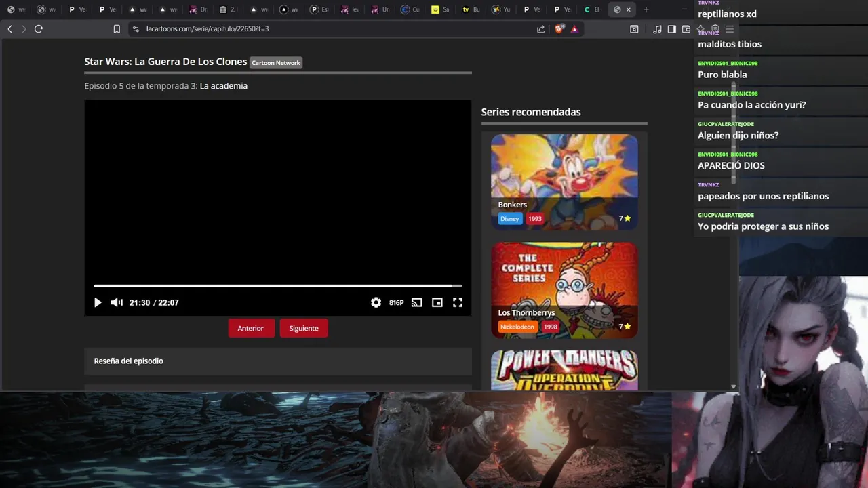Unmute the video volume icon

point(117,303)
